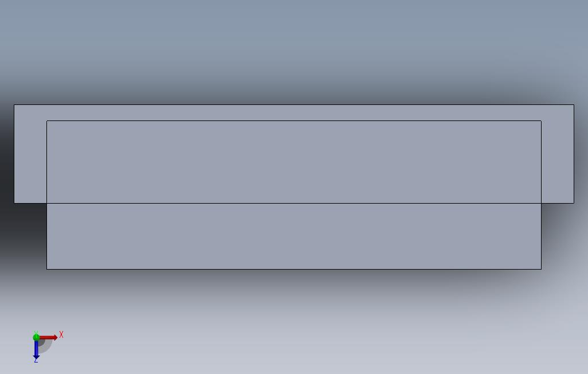Select the outer rectangle's right vertical edge
The width and height of the screenshot is (588, 374).
(574, 154)
